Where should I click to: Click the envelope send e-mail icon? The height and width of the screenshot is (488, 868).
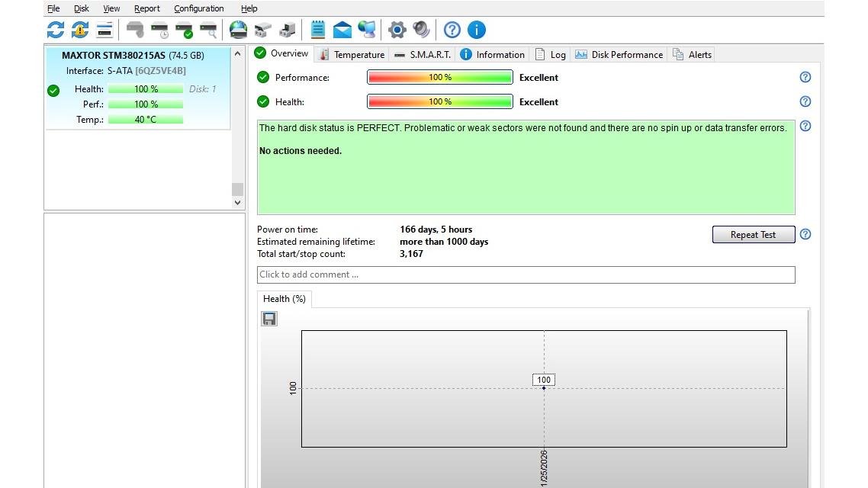tap(342, 30)
